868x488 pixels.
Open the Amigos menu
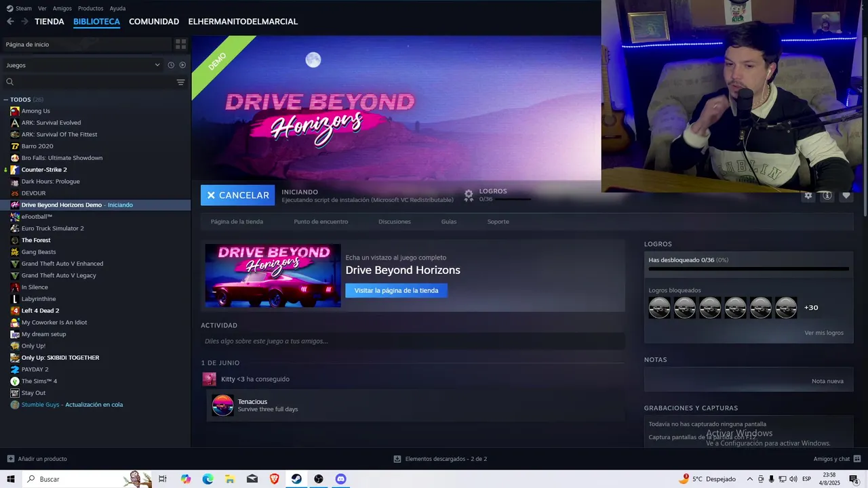62,8
